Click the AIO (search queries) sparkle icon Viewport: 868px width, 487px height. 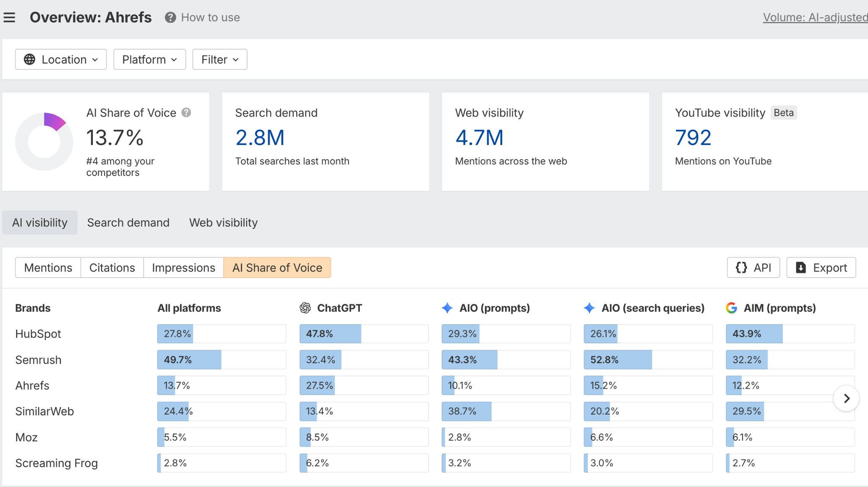589,308
